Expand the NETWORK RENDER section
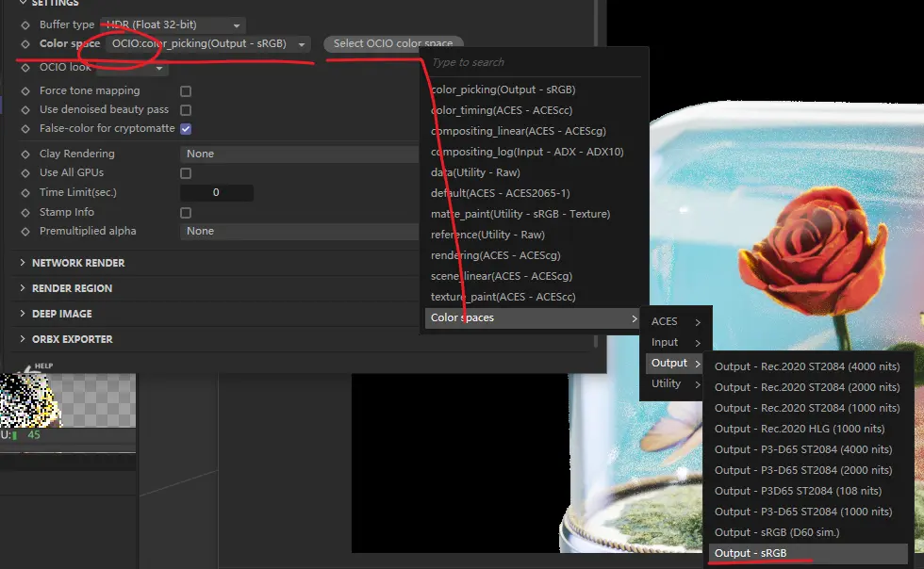This screenshot has width=924, height=569. [77, 263]
